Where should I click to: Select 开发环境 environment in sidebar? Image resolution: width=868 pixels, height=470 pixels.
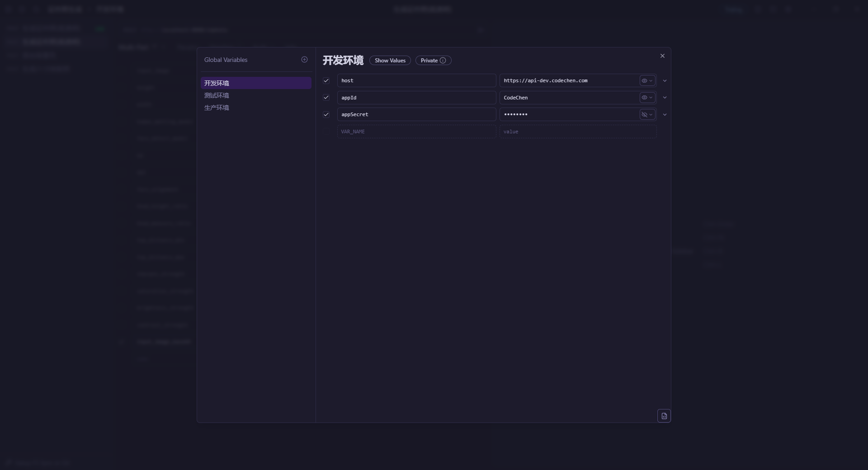pos(217,83)
